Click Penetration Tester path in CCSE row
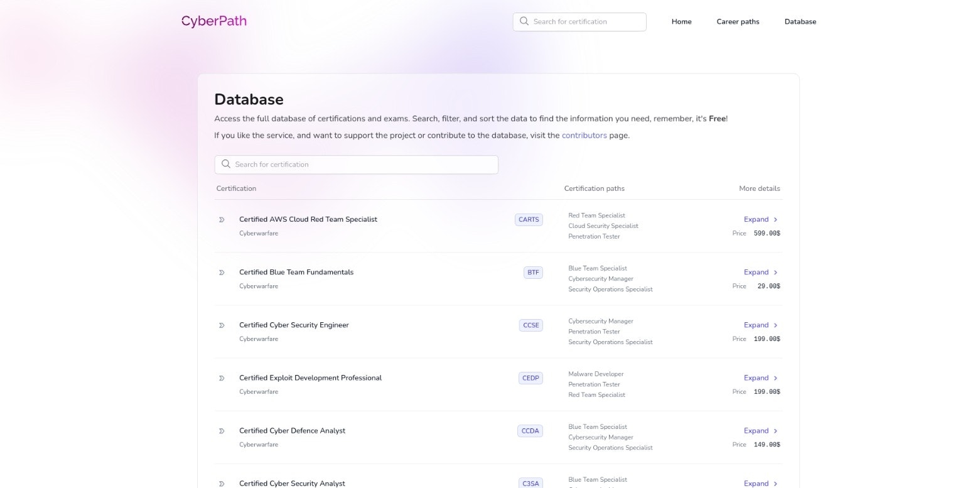980x488 pixels. pyautogui.click(x=594, y=332)
